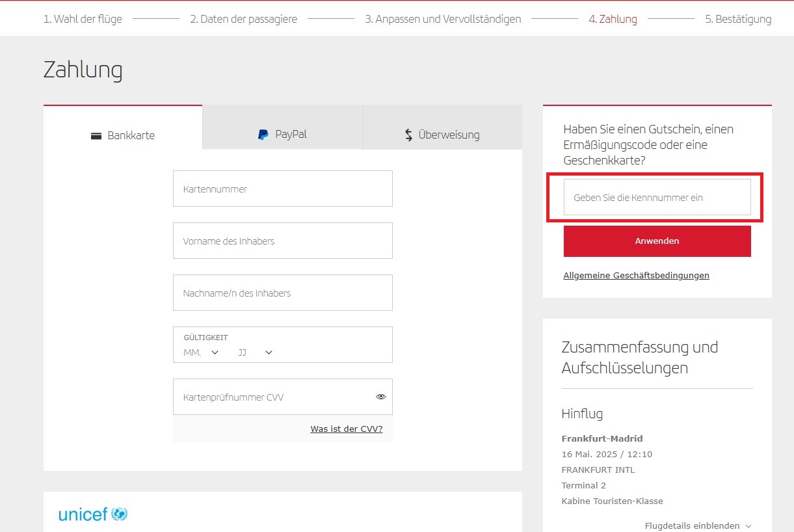Image resolution: width=794 pixels, height=532 pixels.
Task: Click the Überweisung transfer icon
Action: (408, 135)
